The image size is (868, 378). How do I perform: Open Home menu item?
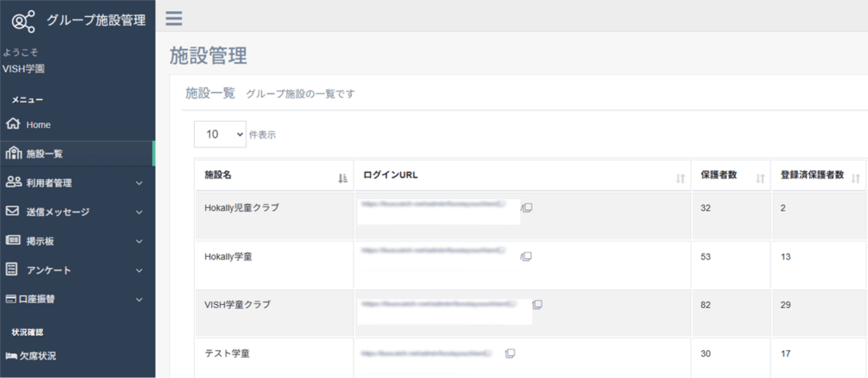(x=78, y=124)
